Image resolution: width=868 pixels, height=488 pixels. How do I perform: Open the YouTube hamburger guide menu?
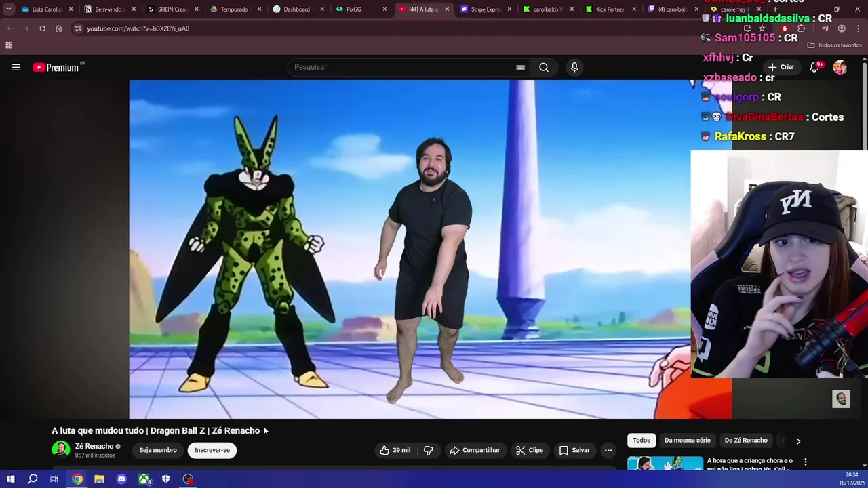click(x=16, y=67)
